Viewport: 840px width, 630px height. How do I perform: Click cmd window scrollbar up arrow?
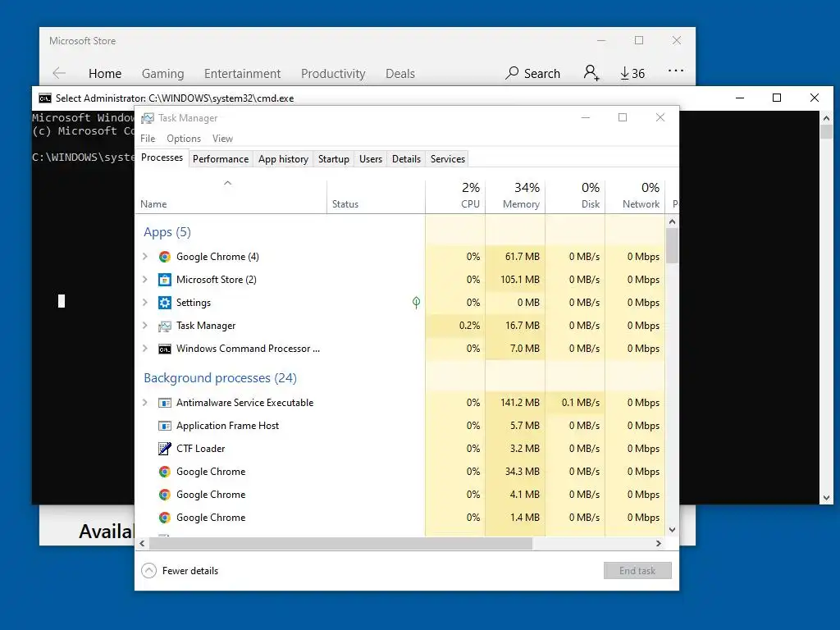(x=826, y=118)
